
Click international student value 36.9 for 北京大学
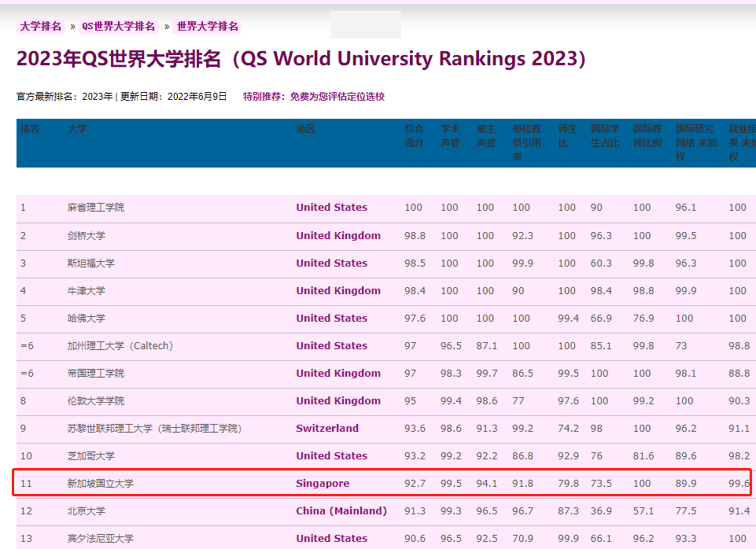tap(601, 511)
